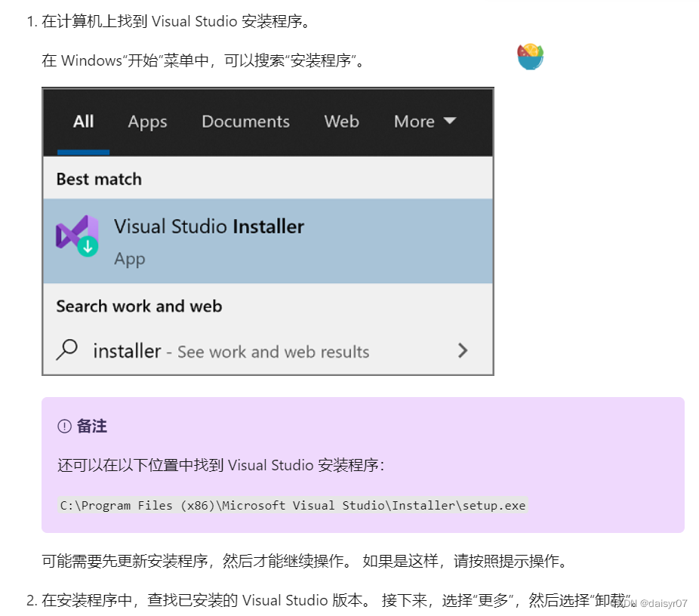The width and height of the screenshot is (699, 616).
Task: Click the 备注 note title
Action: point(92,426)
